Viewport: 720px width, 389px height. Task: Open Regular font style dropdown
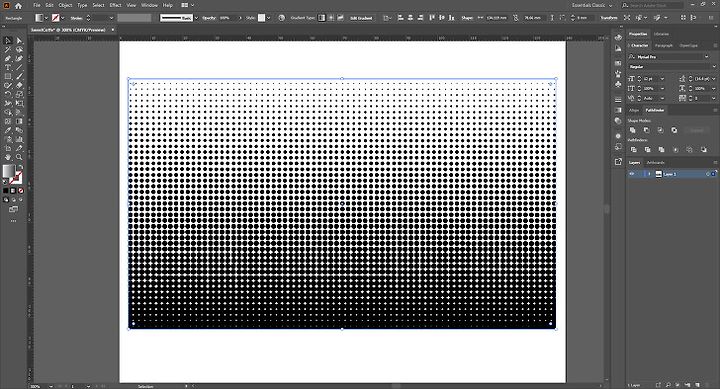tap(714, 67)
